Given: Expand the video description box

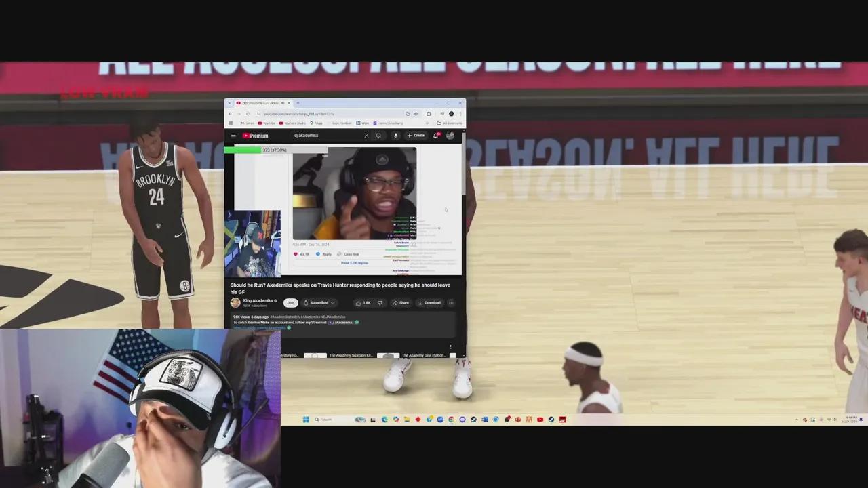Looking at the screenshot, I should pyautogui.click(x=344, y=325).
